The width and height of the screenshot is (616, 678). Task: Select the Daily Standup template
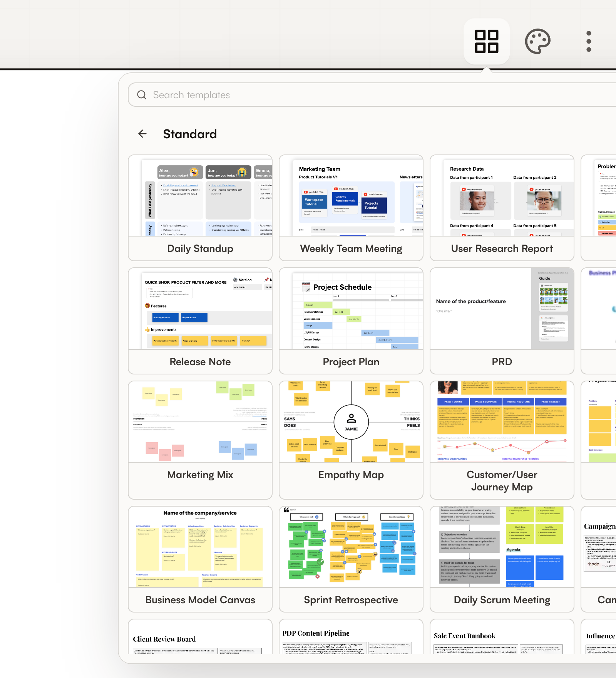coord(200,208)
